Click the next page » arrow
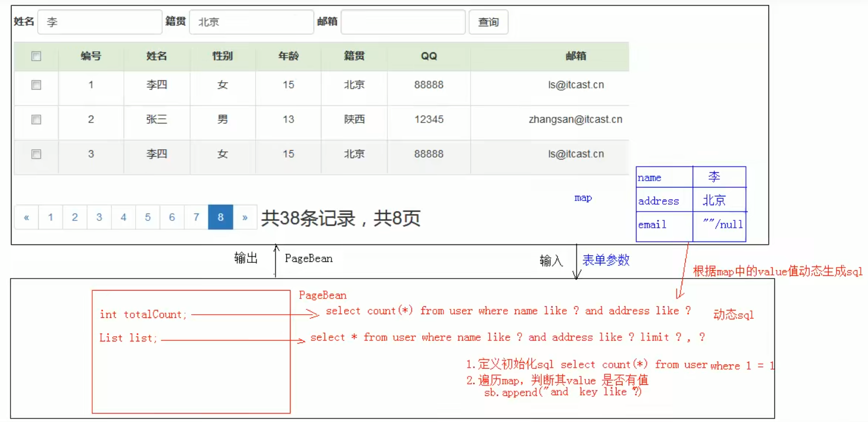 [245, 217]
